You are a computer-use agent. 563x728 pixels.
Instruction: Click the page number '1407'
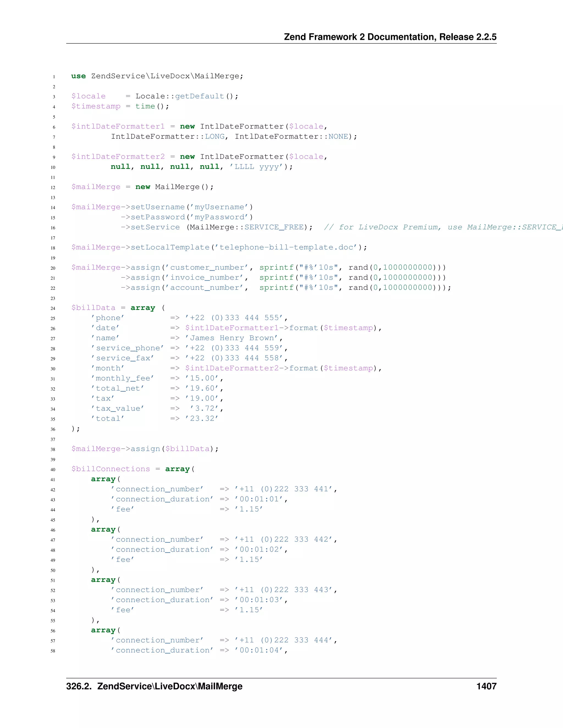487,686
